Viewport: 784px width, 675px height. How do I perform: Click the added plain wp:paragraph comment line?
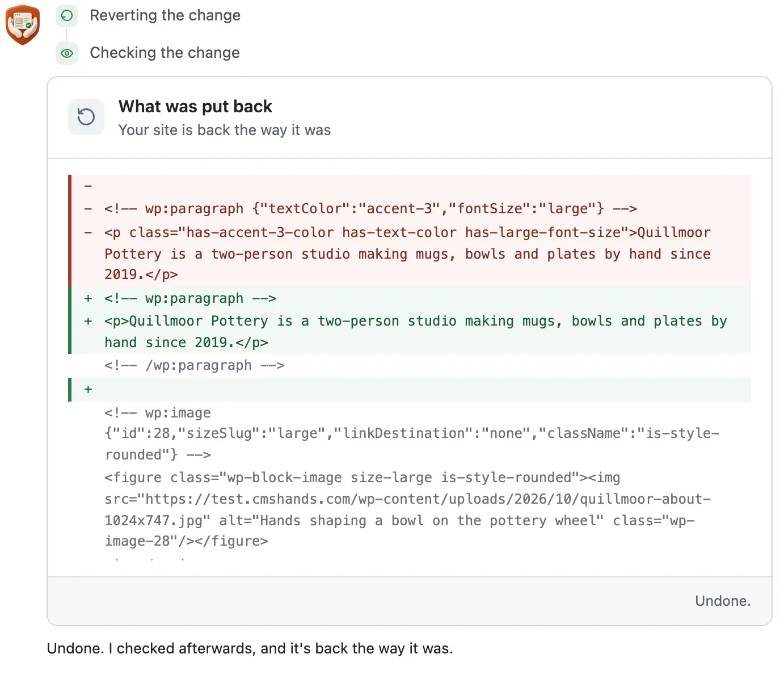click(x=410, y=298)
